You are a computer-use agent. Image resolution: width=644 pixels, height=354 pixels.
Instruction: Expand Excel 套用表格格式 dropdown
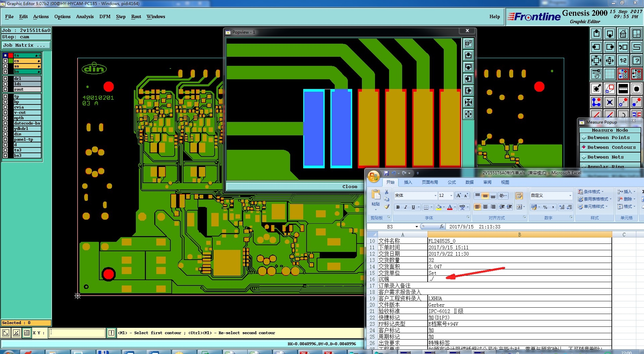click(x=594, y=199)
